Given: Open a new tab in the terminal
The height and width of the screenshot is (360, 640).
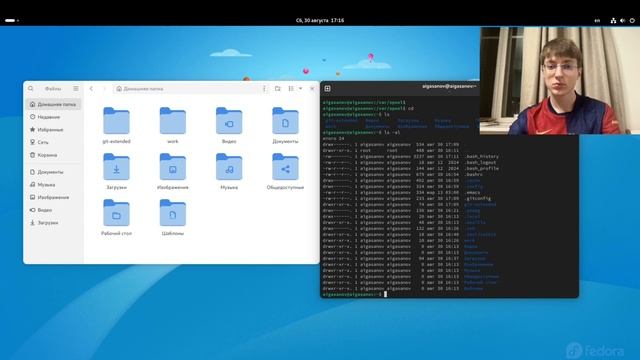Looking at the screenshot, I should [x=327, y=89].
